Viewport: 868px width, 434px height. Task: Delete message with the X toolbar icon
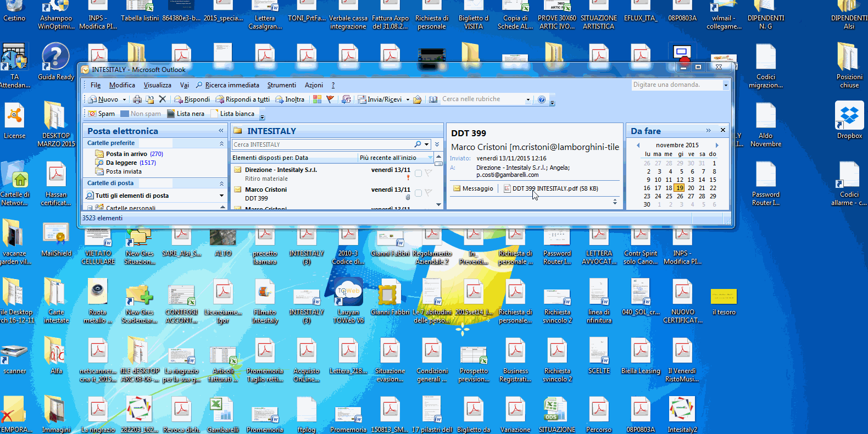[162, 99]
